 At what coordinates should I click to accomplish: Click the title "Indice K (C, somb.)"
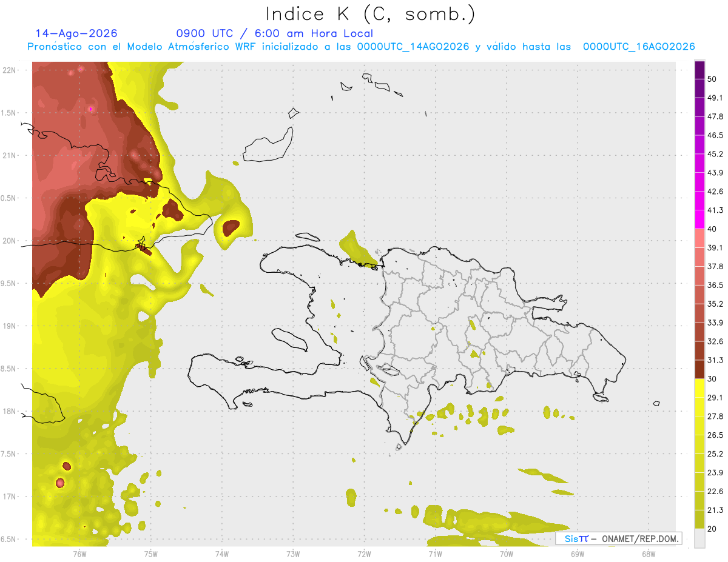point(370,13)
